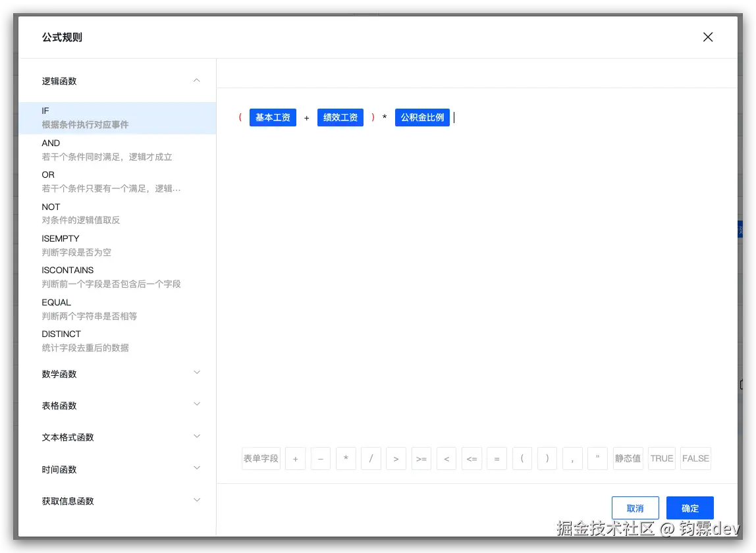Click the 数学函数 header label

pos(59,374)
